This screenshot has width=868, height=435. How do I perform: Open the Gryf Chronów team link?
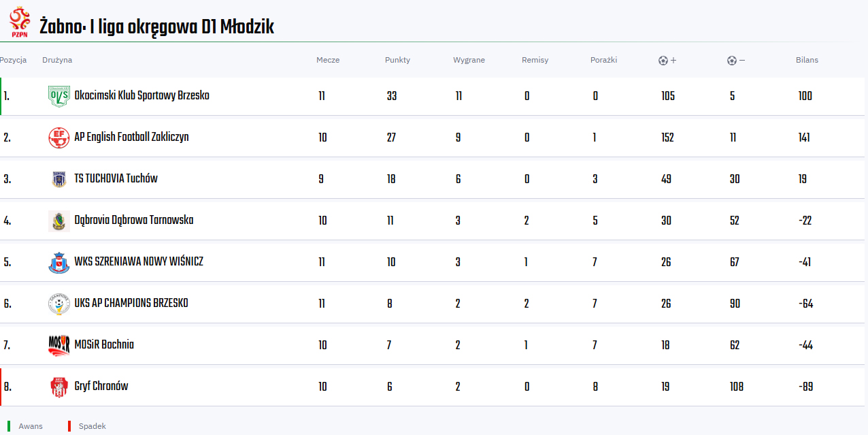pos(101,387)
